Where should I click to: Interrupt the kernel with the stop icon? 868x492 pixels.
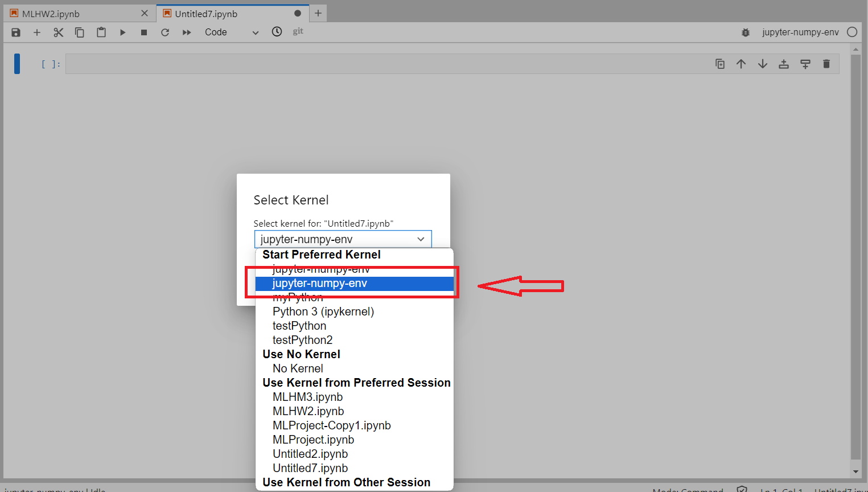point(144,32)
